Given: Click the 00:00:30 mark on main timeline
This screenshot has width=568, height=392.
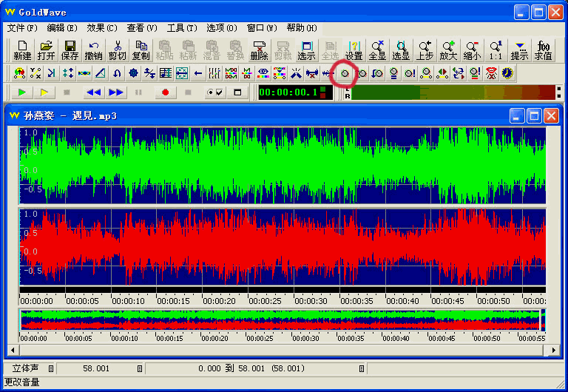Looking at the screenshot, I should click(311, 301).
